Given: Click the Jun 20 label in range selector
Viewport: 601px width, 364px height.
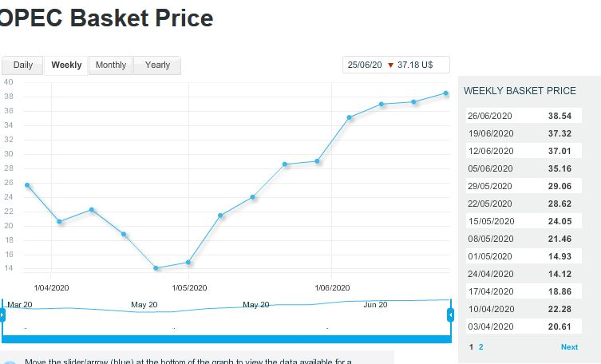Looking at the screenshot, I should click(x=375, y=305).
